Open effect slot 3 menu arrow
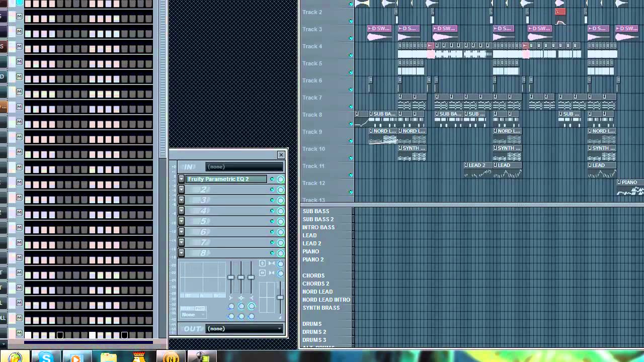The image size is (644, 362). point(182,200)
